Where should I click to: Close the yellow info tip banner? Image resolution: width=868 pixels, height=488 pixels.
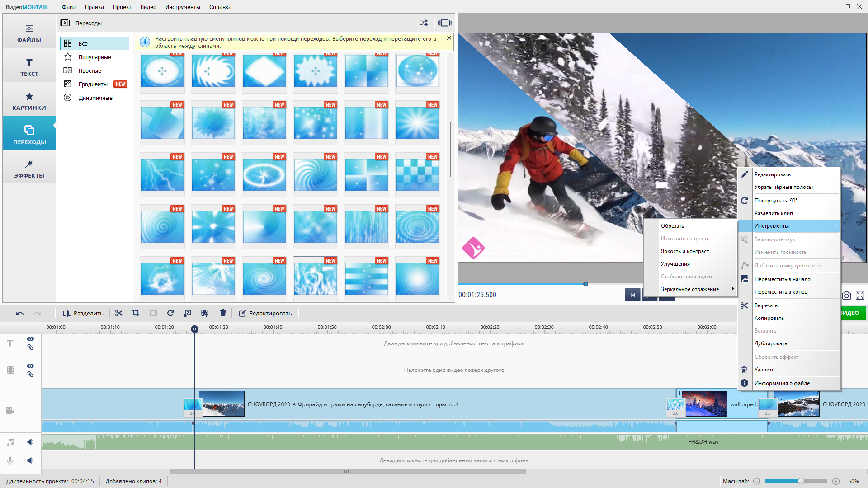[449, 38]
